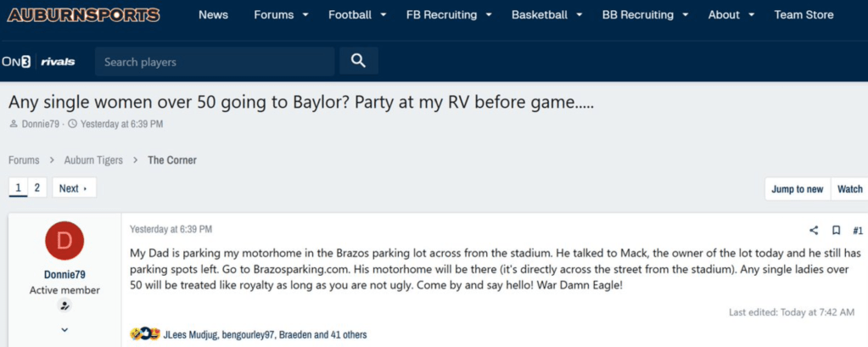The height and width of the screenshot is (347, 868).
Task: Bookmark the first post
Action: point(836,230)
